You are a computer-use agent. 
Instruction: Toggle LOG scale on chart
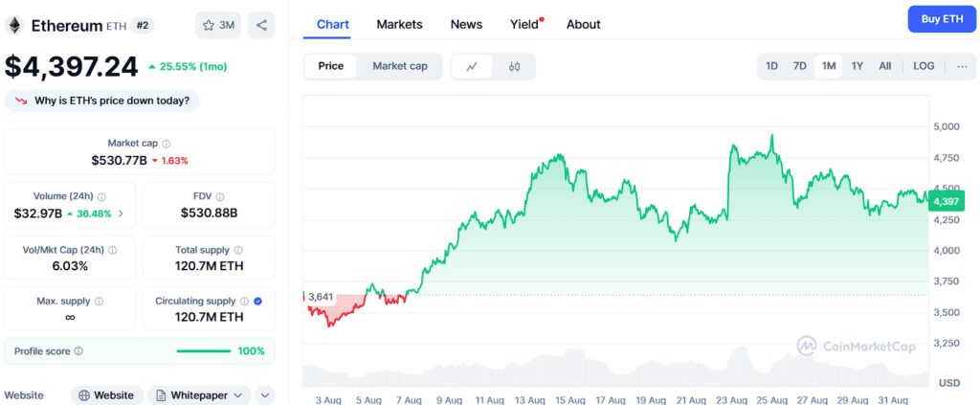(x=924, y=66)
